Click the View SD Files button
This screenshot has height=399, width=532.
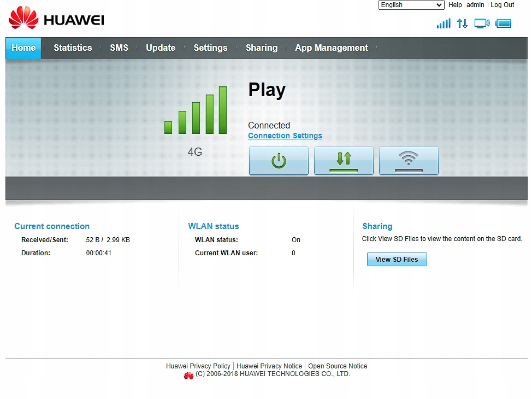(x=397, y=260)
